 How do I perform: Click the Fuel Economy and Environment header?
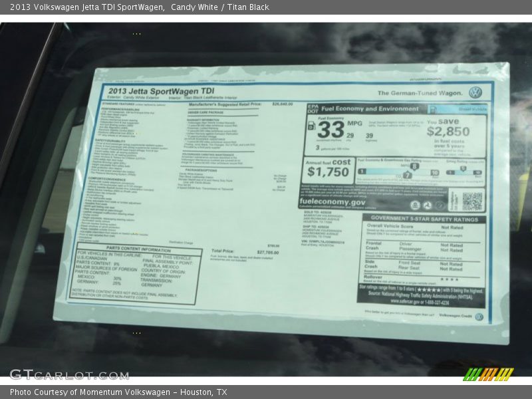tap(370, 108)
